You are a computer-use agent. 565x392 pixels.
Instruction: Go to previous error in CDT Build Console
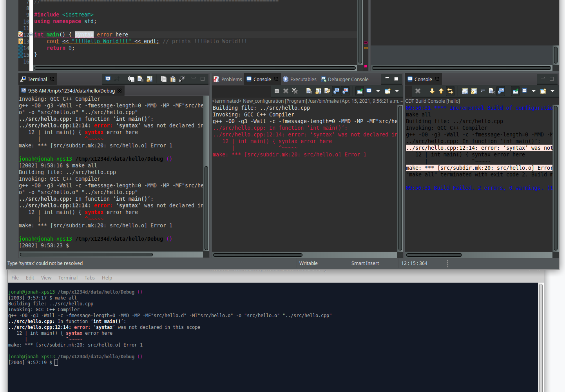tap(441, 91)
